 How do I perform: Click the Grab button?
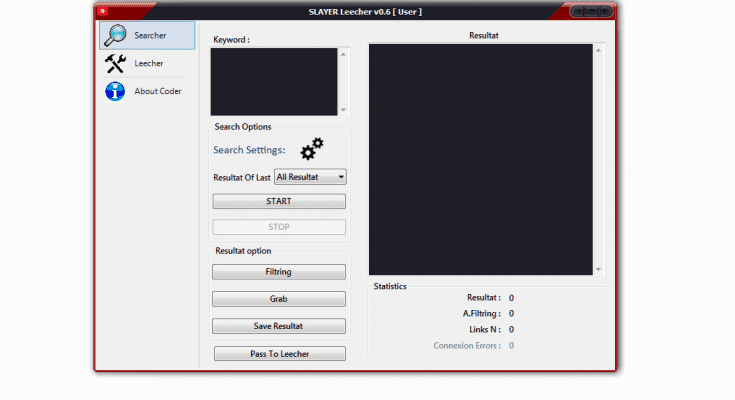(279, 299)
